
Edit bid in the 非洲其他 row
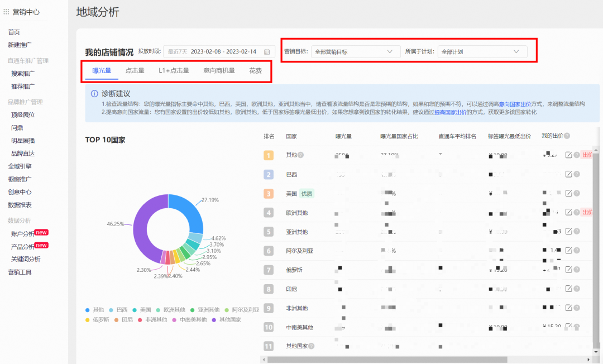coord(569,308)
